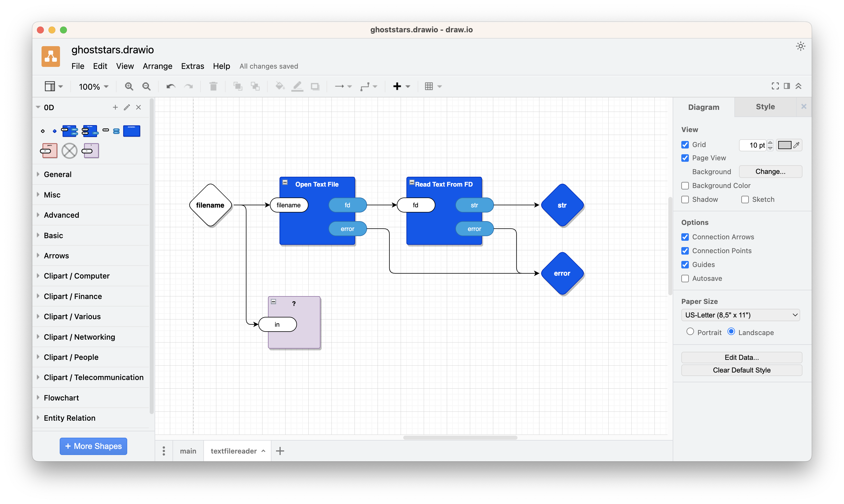Click the Edit Data... button
The image size is (844, 504).
tap(741, 357)
